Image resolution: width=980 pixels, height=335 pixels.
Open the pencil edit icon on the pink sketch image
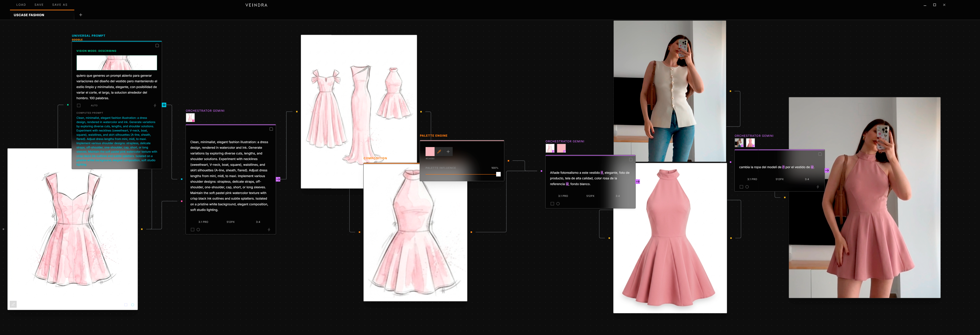click(x=13, y=304)
